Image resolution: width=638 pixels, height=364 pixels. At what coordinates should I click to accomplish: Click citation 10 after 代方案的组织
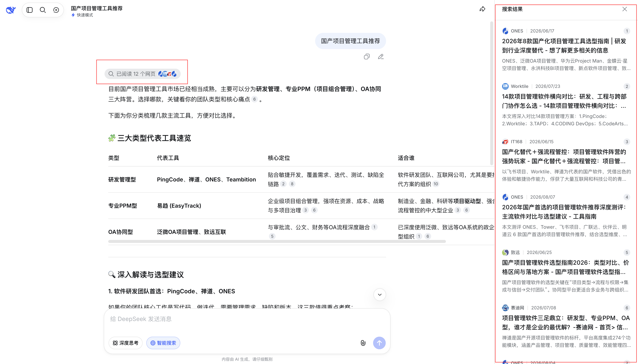tap(436, 184)
